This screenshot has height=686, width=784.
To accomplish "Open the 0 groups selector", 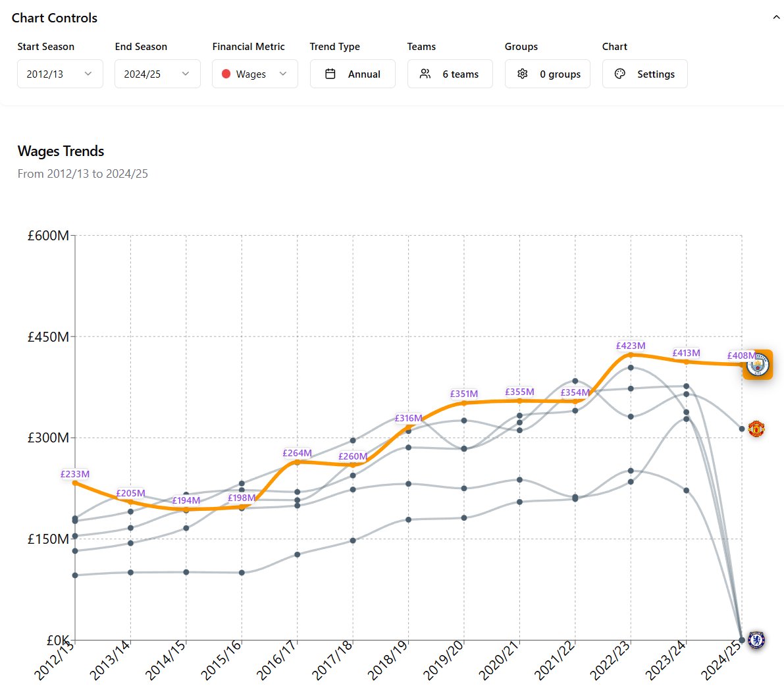I will point(548,74).
